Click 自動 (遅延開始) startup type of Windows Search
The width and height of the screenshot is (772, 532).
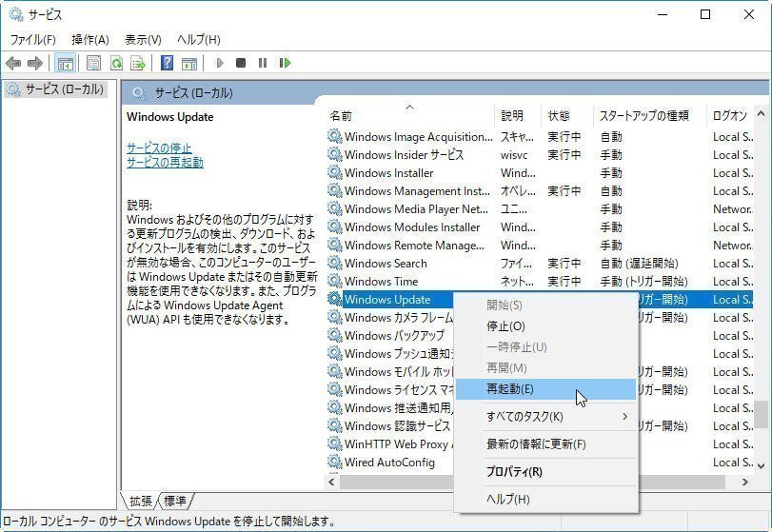tap(639, 264)
